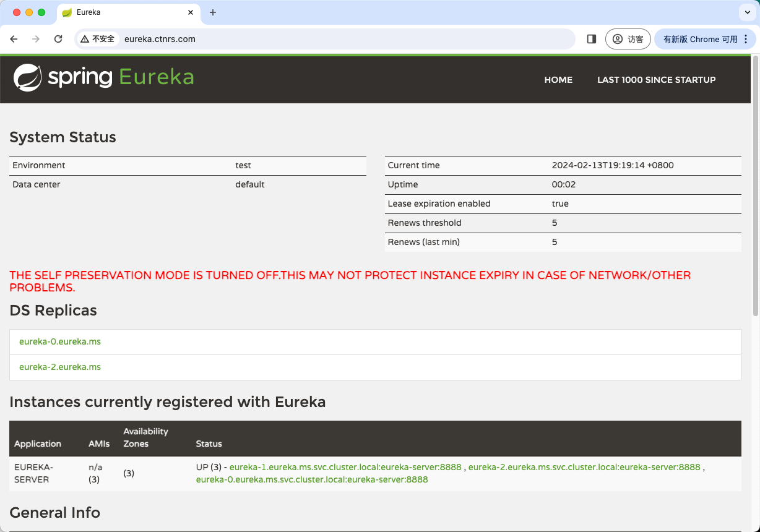Screen dimensions: 760x532
Task: Reload the Eureka page
Action: pos(58,39)
